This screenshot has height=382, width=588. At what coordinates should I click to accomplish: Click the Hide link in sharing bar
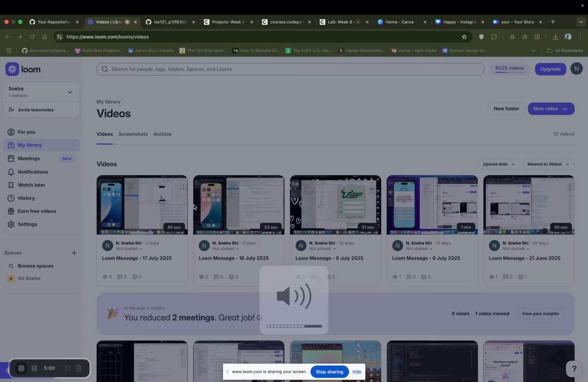pos(357,371)
